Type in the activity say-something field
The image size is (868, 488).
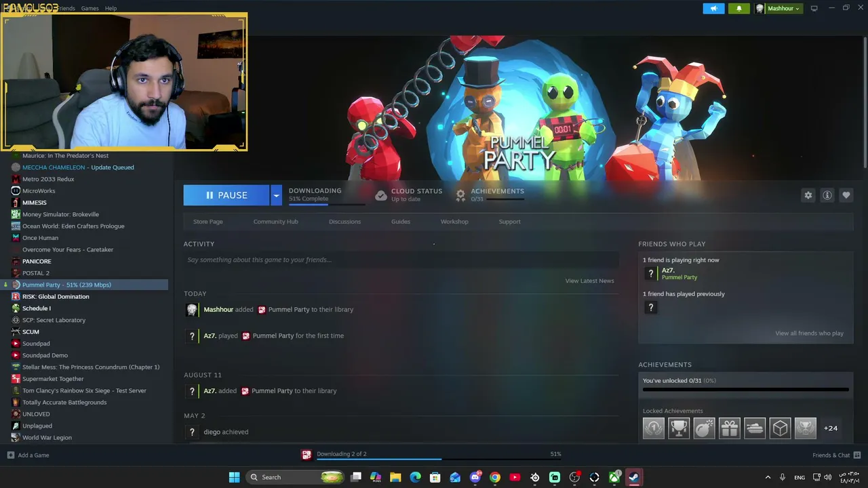point(401,260)
